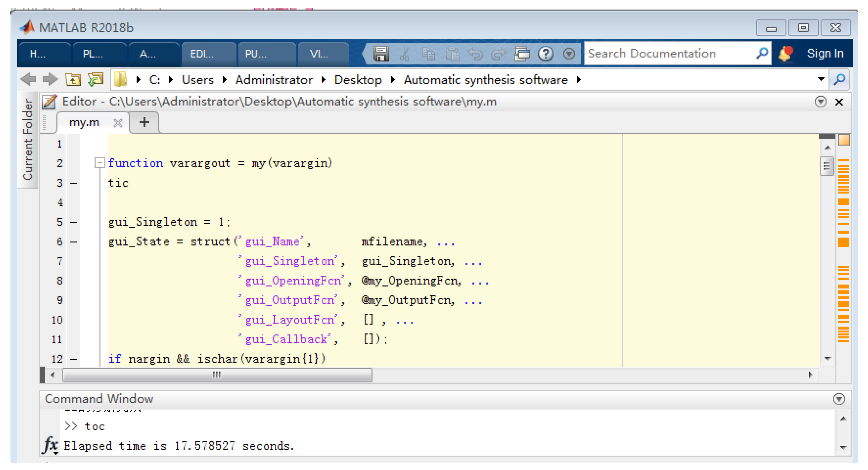The height and width of the screenshot is (470, 868).
Task: Switch to the EDI... ribbon tab
Action: tap(202, 54)
